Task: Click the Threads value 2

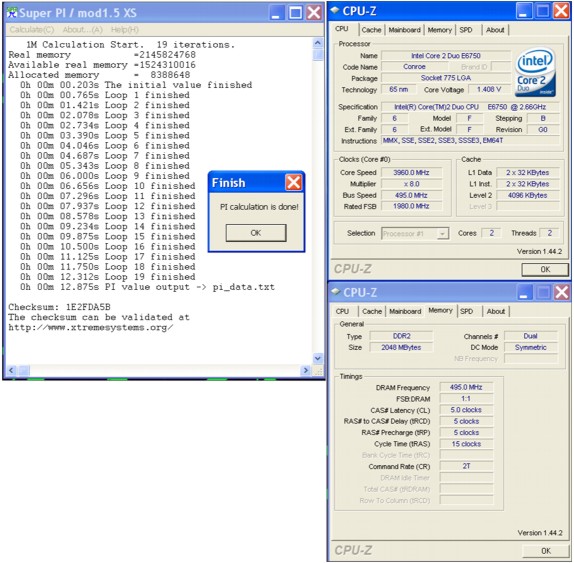Action: [549, 233]
